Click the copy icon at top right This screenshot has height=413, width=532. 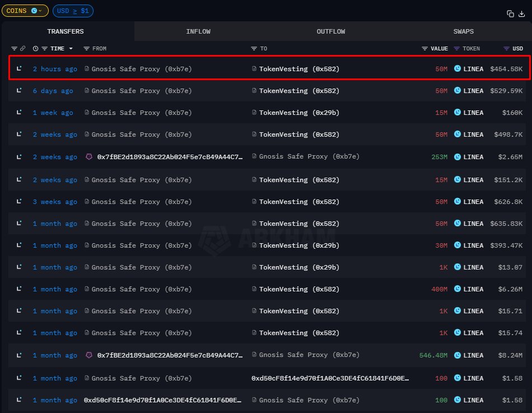point(510,13)
